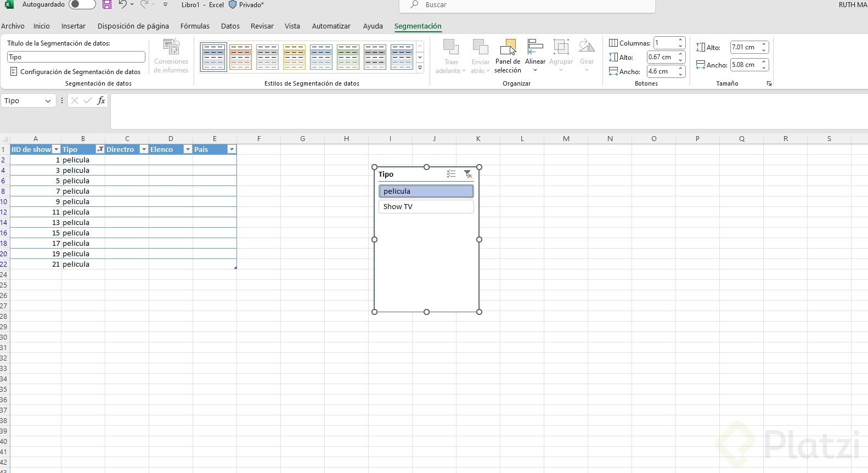Click the Select All corner of the sheet
The width and height of the screenshot is (868, 473).
click(5, 139)
